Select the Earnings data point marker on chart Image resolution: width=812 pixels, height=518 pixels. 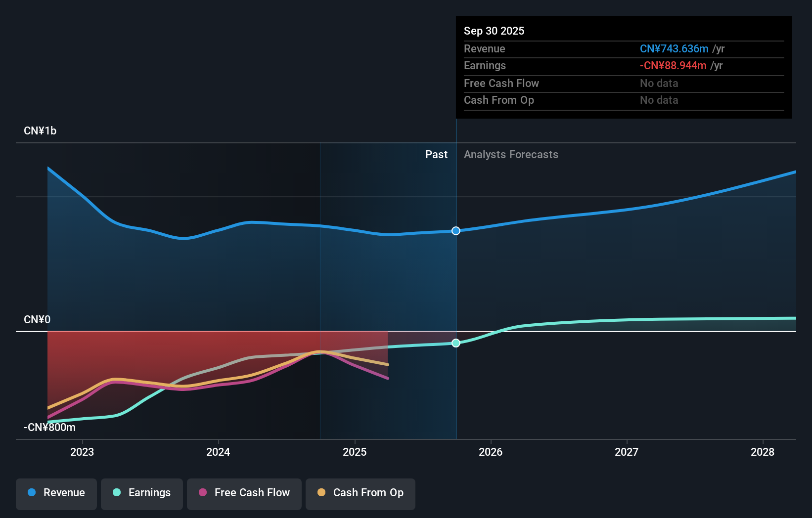[x=455, y=343]
